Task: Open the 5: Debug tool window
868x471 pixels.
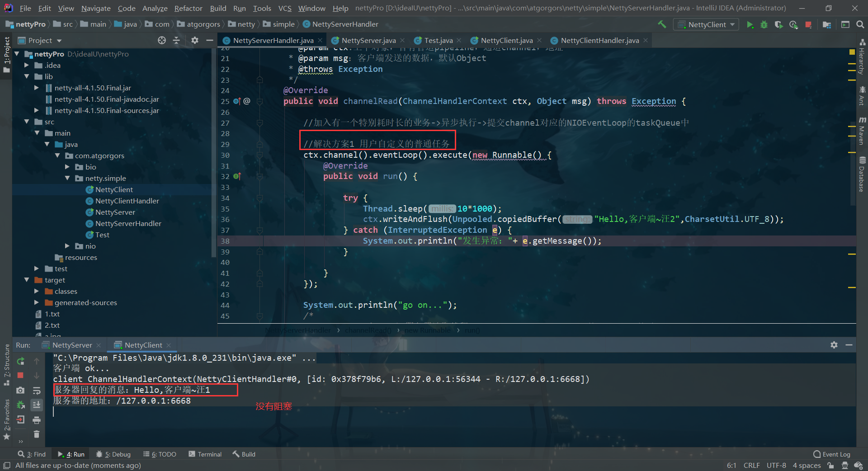Action: coord(113,454)
